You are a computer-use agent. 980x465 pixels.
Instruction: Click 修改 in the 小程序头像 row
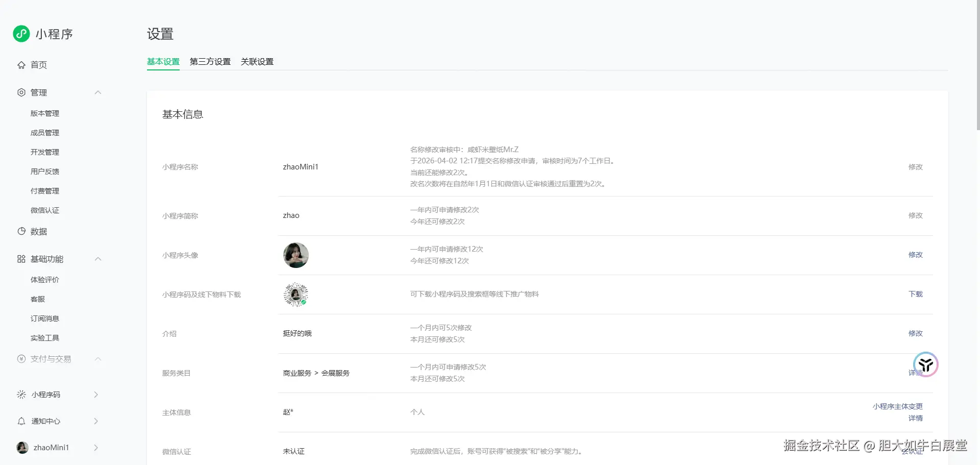pyautogui.click(x=916, y=255)
